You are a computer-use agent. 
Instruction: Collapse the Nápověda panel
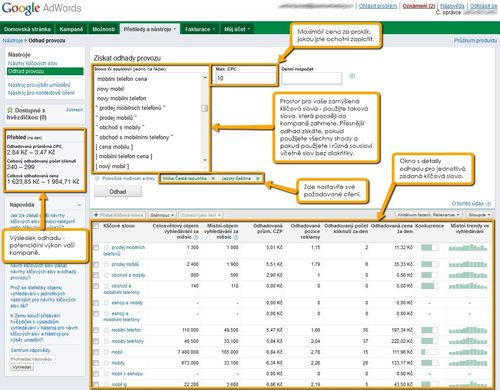tap(79, 205)
